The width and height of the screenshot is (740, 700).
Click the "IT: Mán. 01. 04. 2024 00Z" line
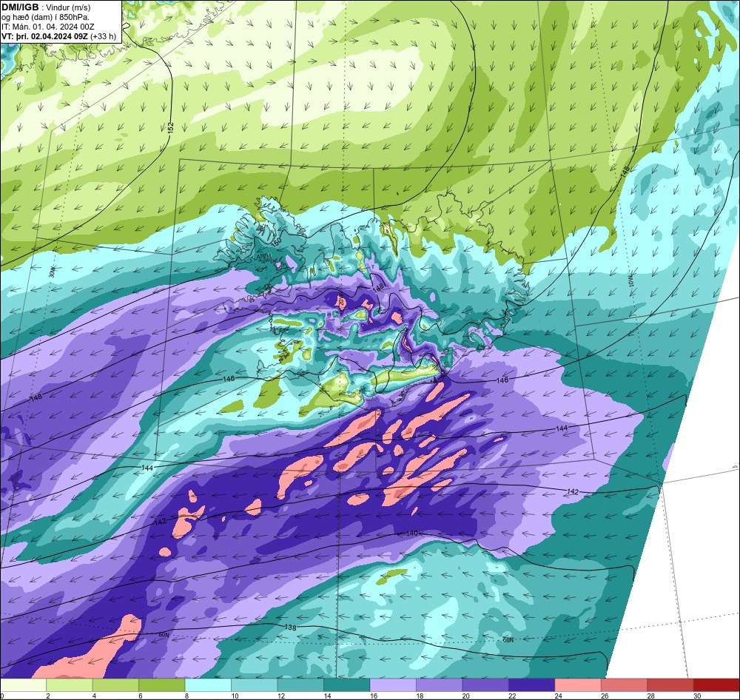[47, 27]
